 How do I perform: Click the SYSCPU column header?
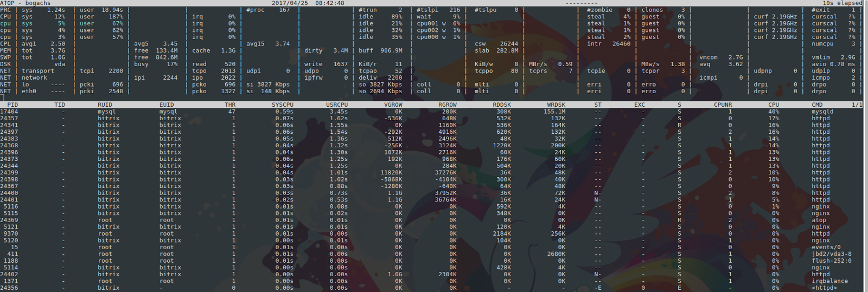283,105
